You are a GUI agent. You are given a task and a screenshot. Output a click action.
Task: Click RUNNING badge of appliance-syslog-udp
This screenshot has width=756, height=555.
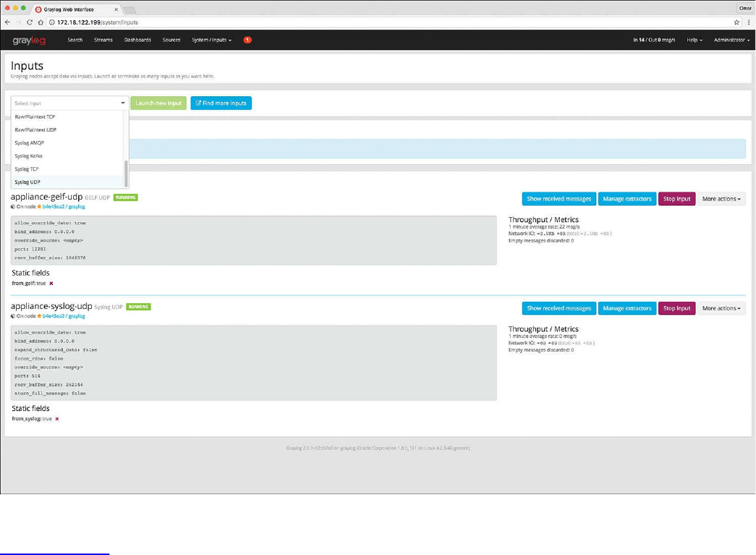(x=138, y=307)
